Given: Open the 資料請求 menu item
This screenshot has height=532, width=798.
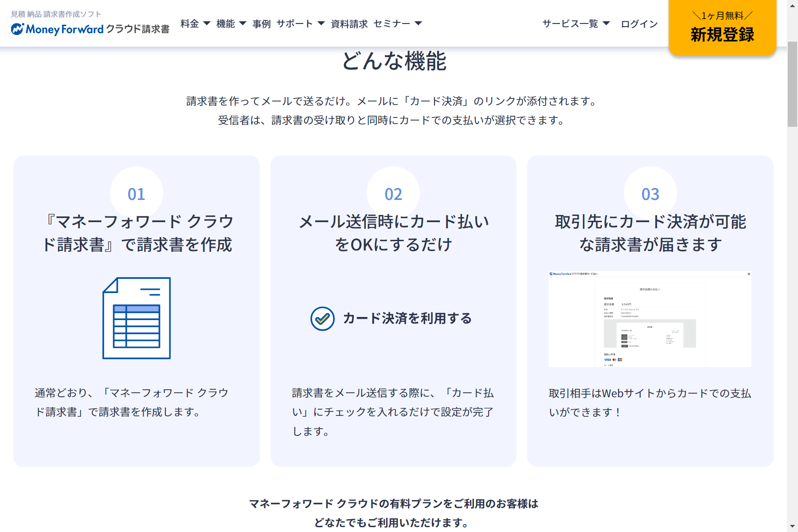Looking at the screenshot, I should point(349,24).
